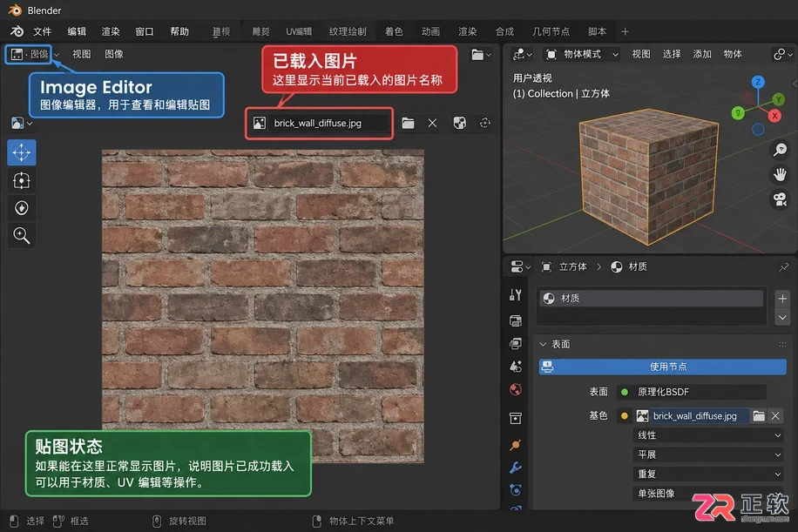Open the 单张图像 source dropdown
The image size is (798, 532).
[709, 494]
